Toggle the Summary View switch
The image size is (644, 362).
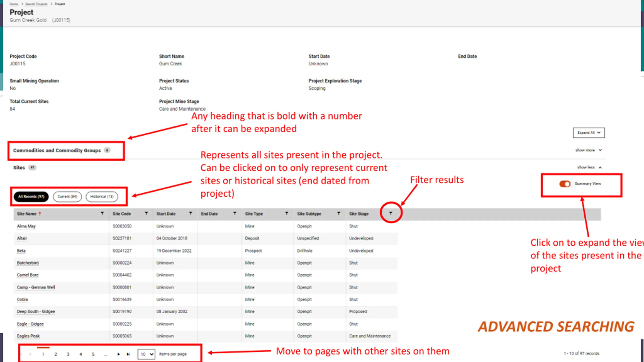565,184
